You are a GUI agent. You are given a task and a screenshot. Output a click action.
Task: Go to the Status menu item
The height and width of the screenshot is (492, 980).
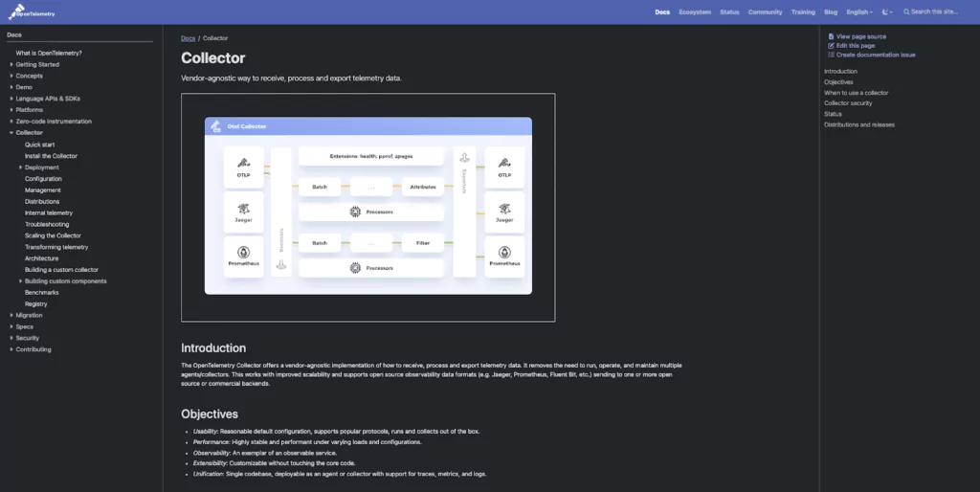(729, 11)
